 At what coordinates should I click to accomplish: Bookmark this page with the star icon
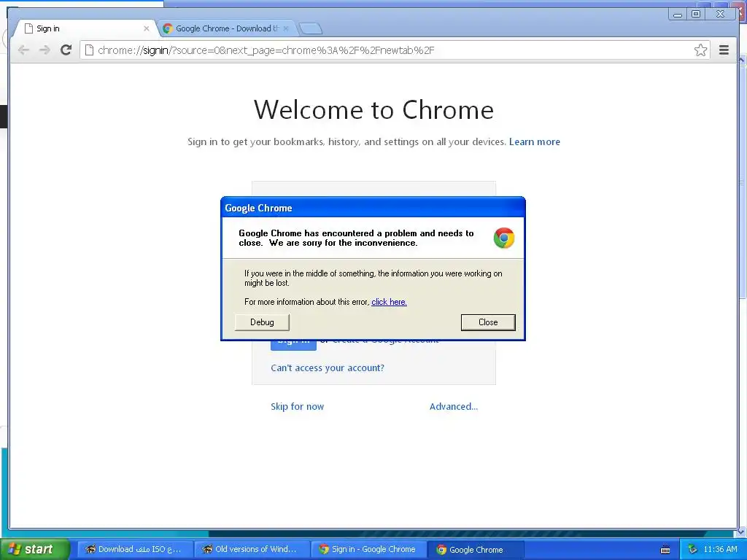tap(700, 50)
